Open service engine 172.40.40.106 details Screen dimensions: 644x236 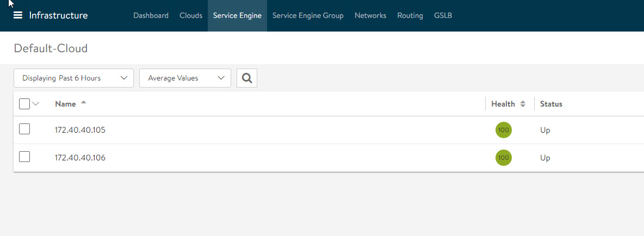click(80, 158)
